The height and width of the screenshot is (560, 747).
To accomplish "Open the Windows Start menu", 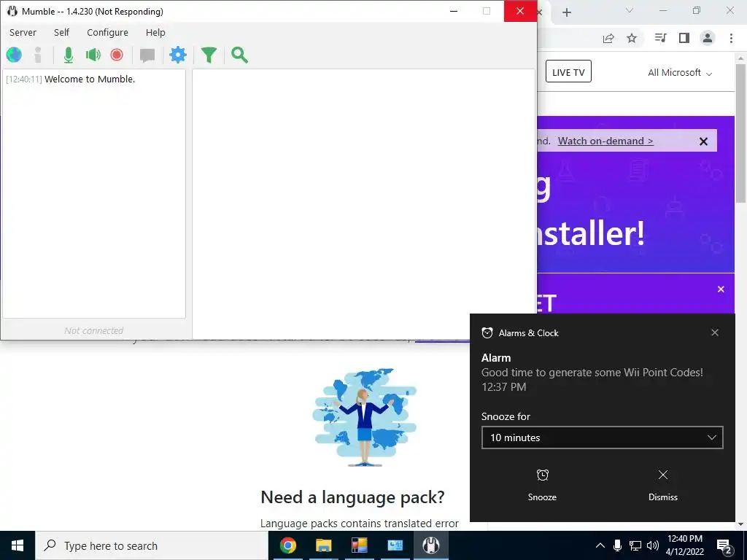I will [x=18, y=545].
